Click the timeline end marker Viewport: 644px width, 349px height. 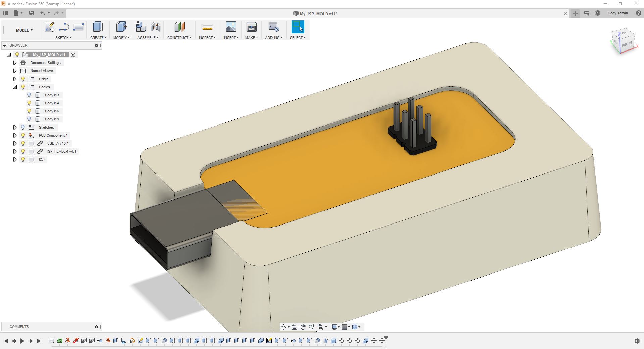coord(386,340)
